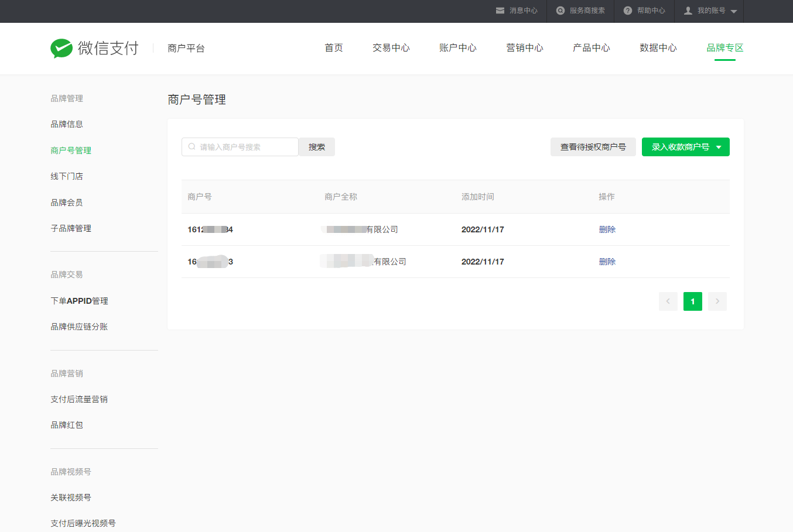Click the WeChat Pay logo icon
The height and width of the screenshot is (532, 793).
[61, 49]
